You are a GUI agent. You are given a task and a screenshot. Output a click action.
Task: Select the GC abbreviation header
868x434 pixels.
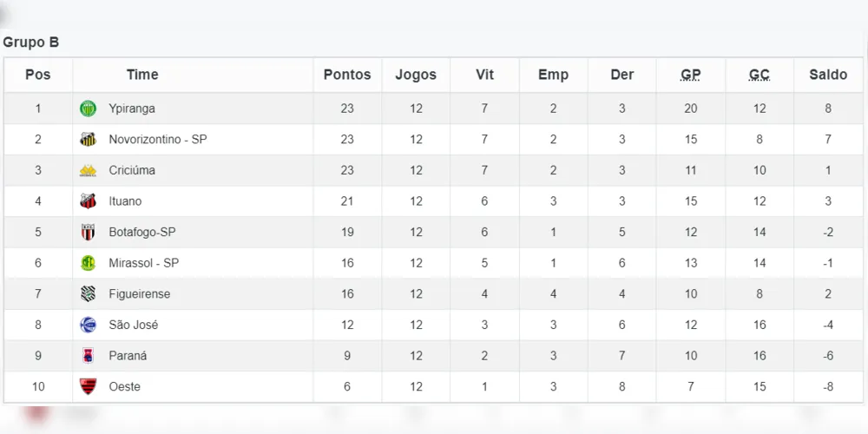click(x=759, y=75)
